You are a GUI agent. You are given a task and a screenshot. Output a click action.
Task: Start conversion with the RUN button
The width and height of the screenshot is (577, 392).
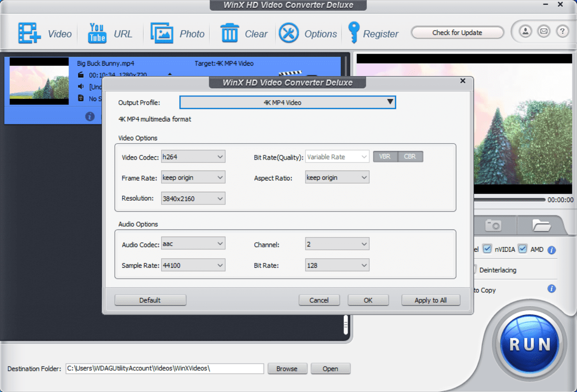tap(529, 344)
